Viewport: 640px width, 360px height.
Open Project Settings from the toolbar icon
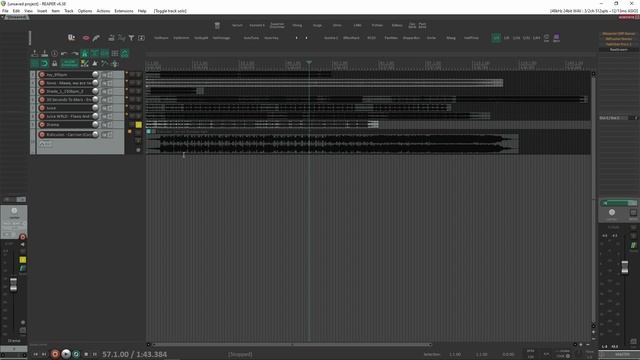point(54,53)
